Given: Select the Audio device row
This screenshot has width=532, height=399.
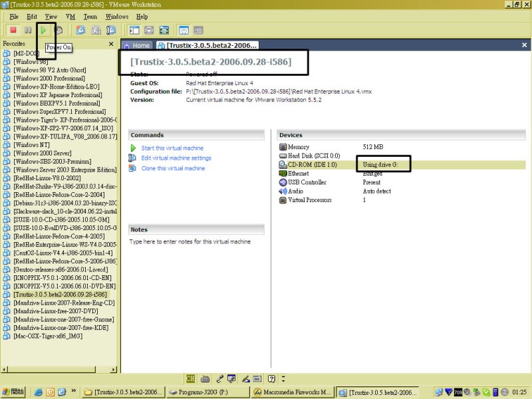Looking at the screenshot, I should 402,191.
